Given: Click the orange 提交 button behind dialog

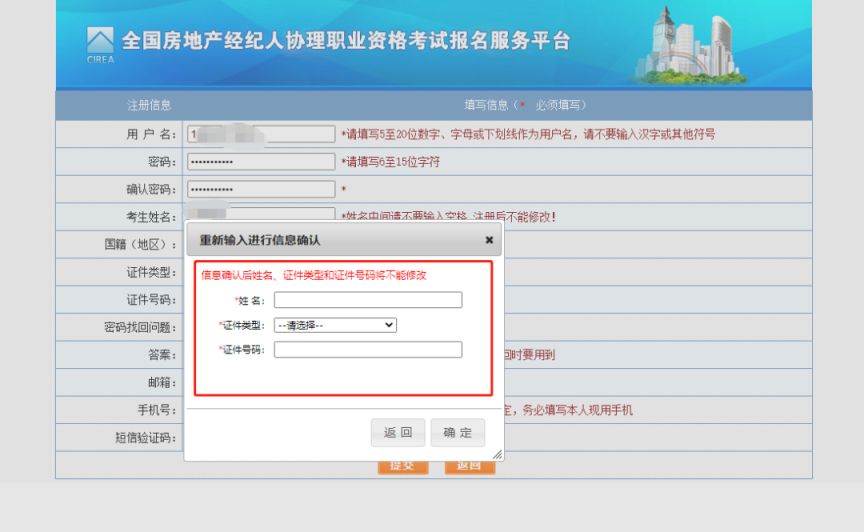Looking at the screenshot, I should tap(403, 467).
